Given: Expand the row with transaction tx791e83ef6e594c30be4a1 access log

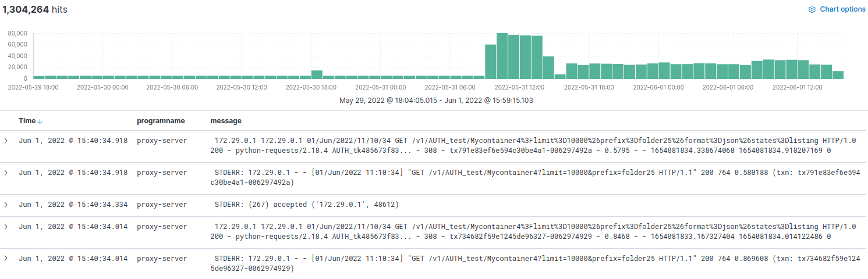Looking at the screenshot, I should (6, 141).
